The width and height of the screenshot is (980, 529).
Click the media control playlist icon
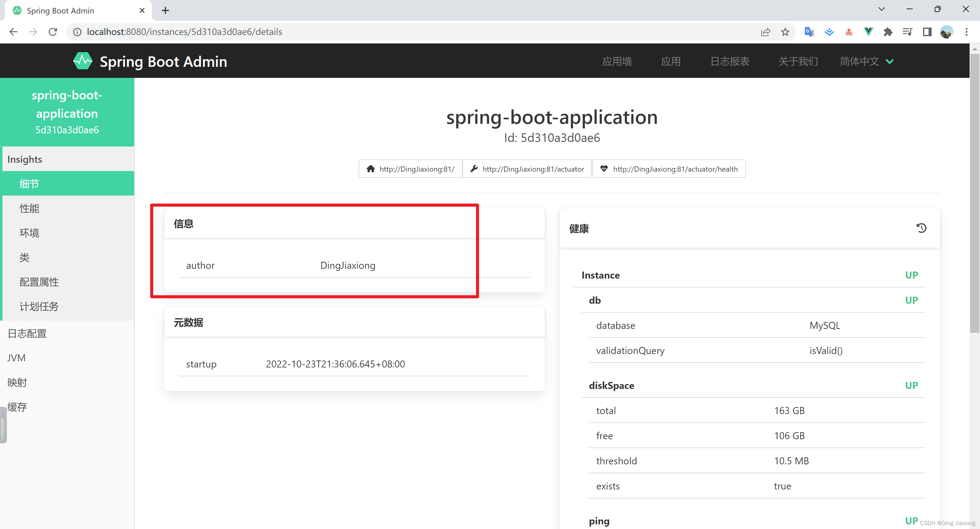[x=908, y=32]
